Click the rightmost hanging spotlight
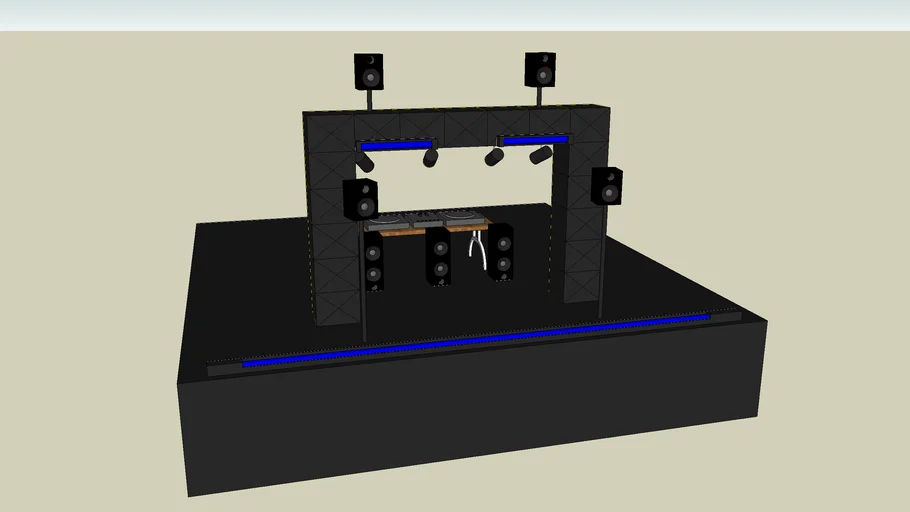 point(541,154)
